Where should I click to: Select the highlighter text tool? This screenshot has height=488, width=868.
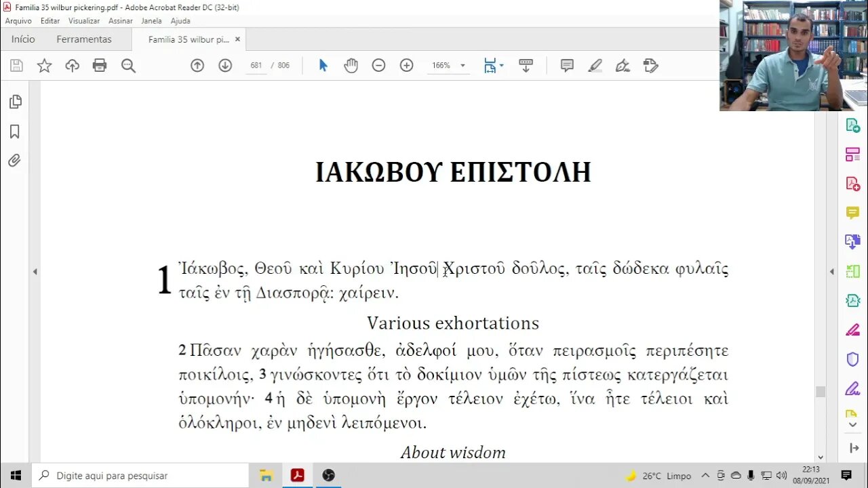click(x=595, y=66)
